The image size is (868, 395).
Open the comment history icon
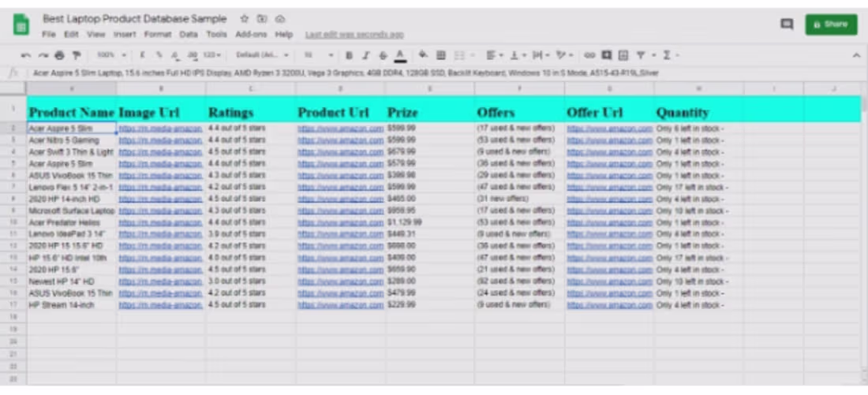787,24
